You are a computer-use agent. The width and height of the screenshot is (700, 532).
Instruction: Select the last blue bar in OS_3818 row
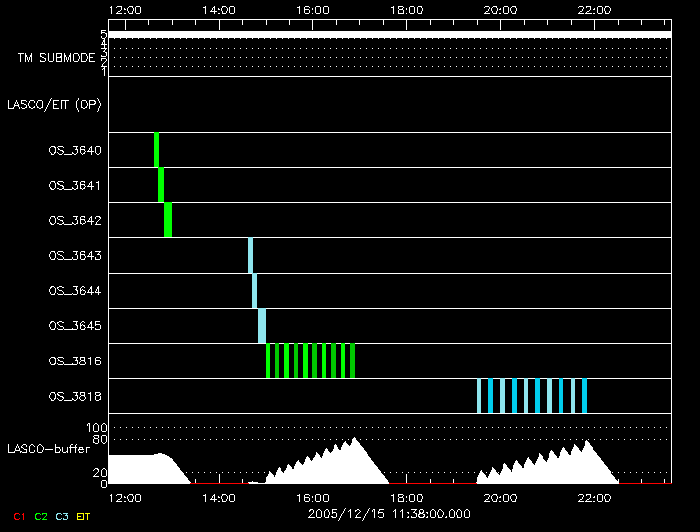click(x=584, y=396)
